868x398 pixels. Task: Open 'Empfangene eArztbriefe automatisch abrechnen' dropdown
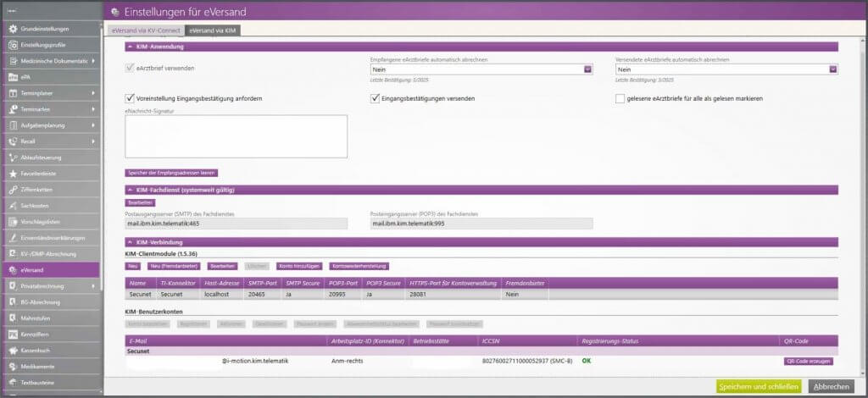(x=587, y=69)
